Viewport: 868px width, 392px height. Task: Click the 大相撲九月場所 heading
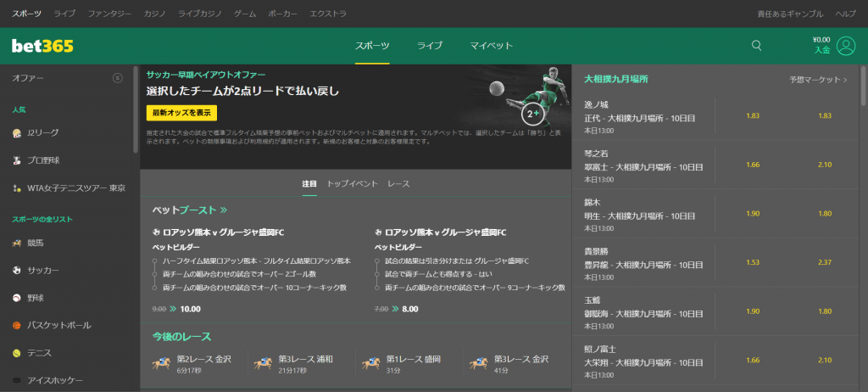coord(616,79)
